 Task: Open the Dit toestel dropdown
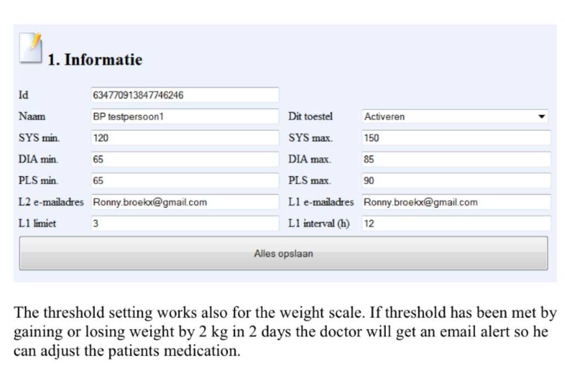[455, 117]
